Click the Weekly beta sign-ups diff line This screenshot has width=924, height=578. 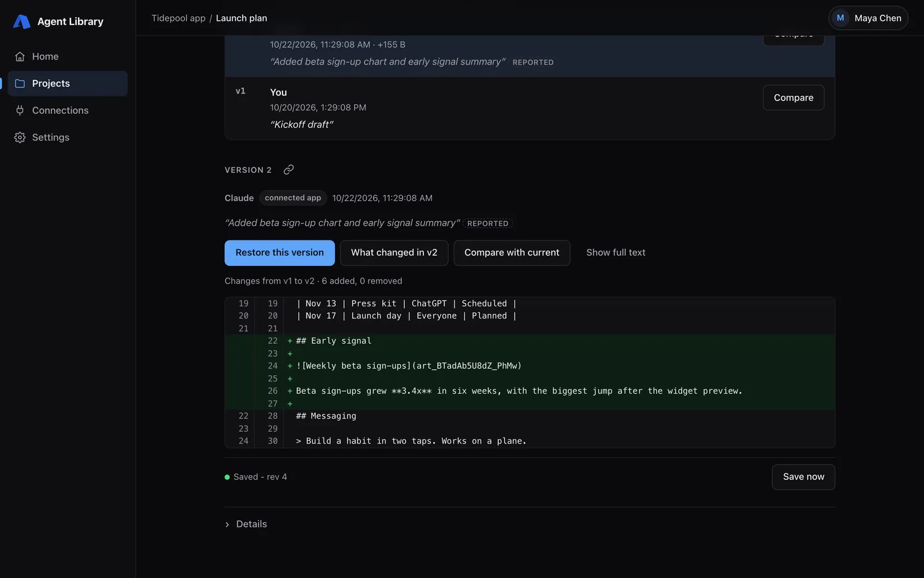click(530, 366)
